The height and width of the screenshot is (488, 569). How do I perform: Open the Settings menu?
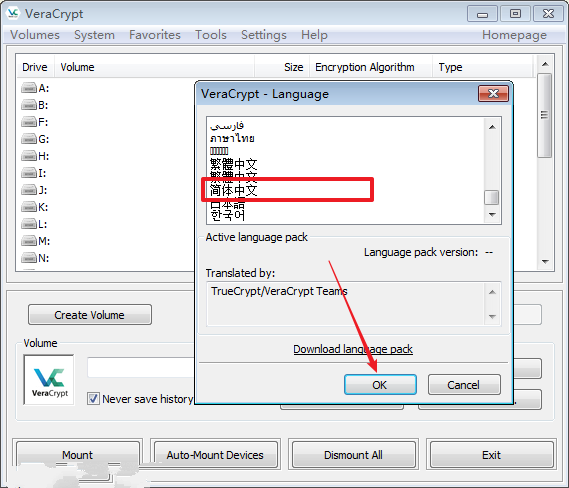tap(264, 35)
